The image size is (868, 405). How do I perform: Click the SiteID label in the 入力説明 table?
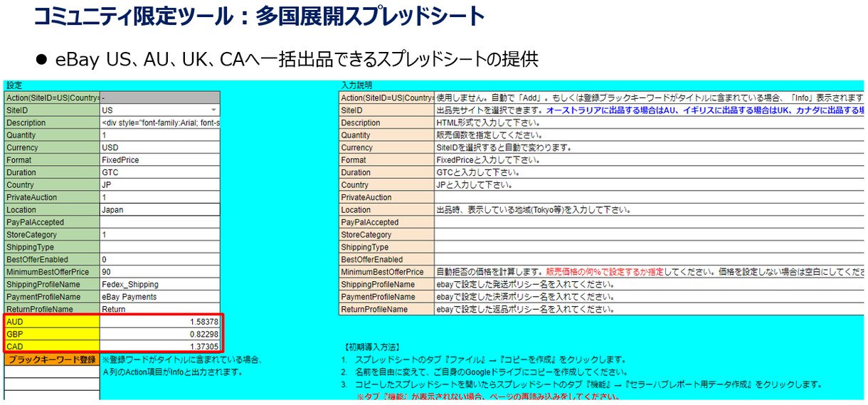[386, 110]
